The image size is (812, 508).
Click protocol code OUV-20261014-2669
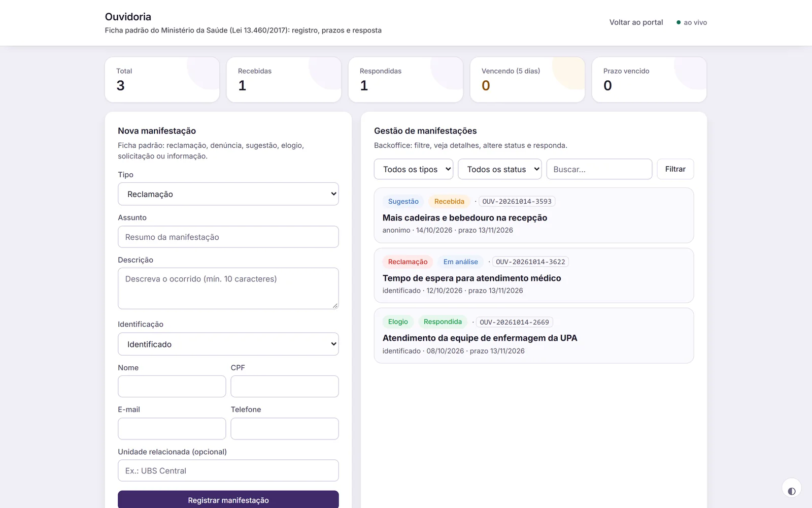pos(514,322)
